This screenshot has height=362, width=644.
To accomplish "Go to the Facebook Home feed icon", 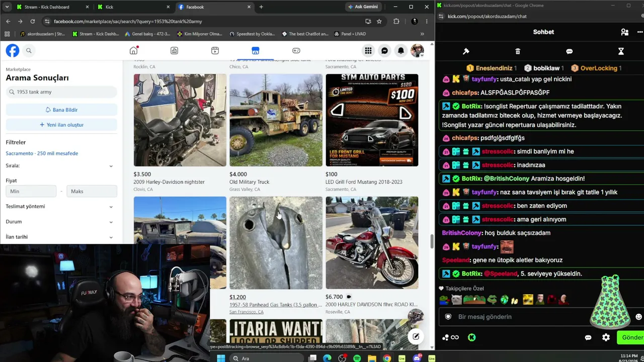I will tap(133, 51).
